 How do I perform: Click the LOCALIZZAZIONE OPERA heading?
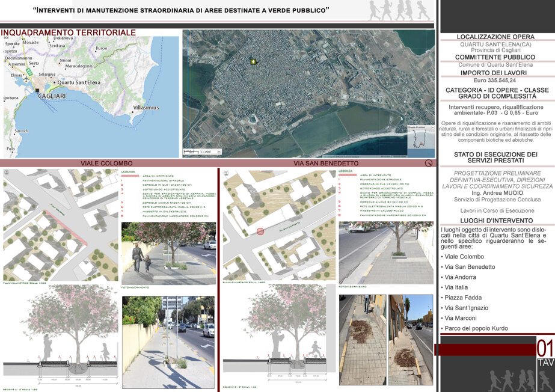point(495,37)
